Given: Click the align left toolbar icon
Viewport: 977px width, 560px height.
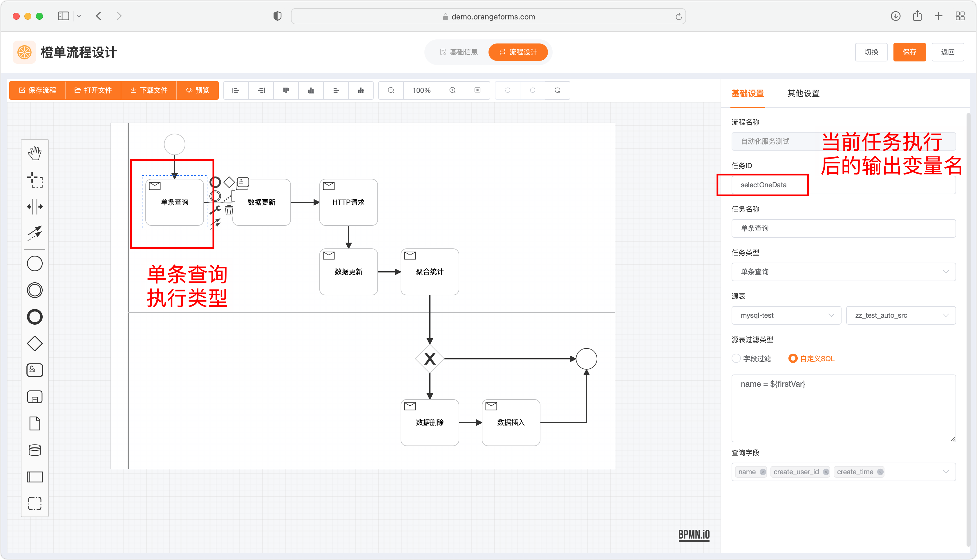Looking at the screenshot, I should tap(236, 90).
